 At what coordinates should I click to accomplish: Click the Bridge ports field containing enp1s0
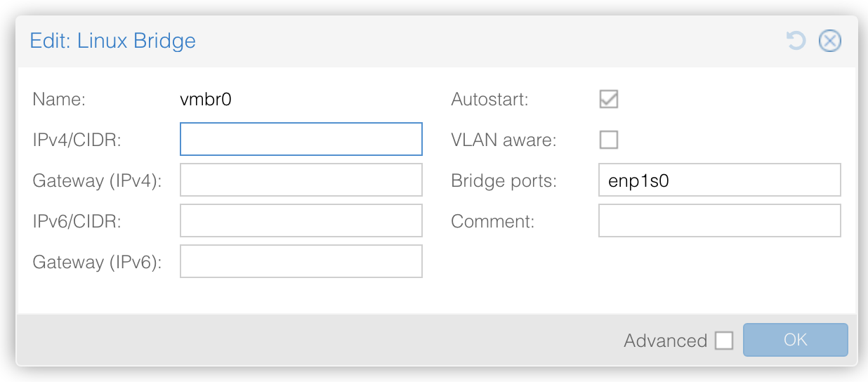click(x=720, y=180)
